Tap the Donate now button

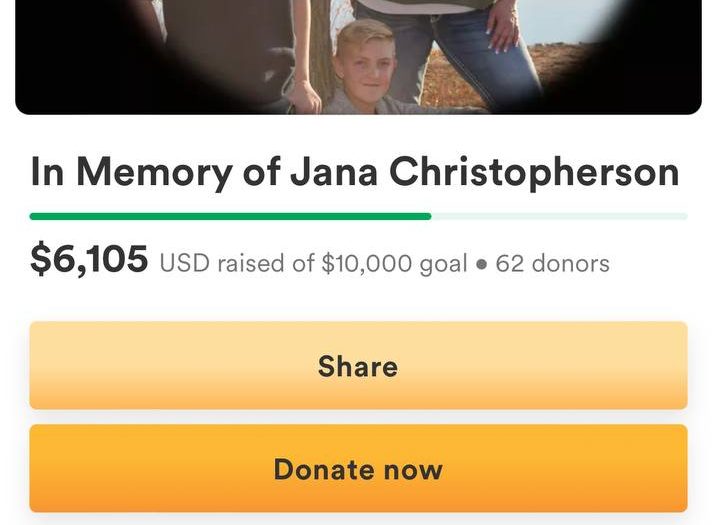358,468
